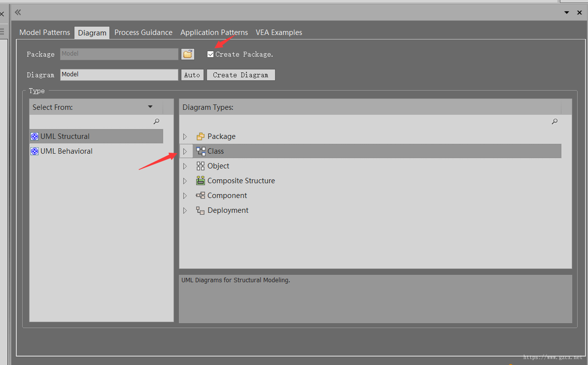
Task: Click the Package diagram type icon
Action: pyautogui.click(x=200, y=136)
